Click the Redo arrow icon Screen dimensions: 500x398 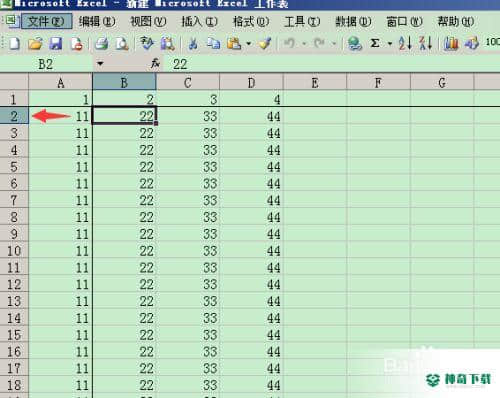(x=319, y=44)
